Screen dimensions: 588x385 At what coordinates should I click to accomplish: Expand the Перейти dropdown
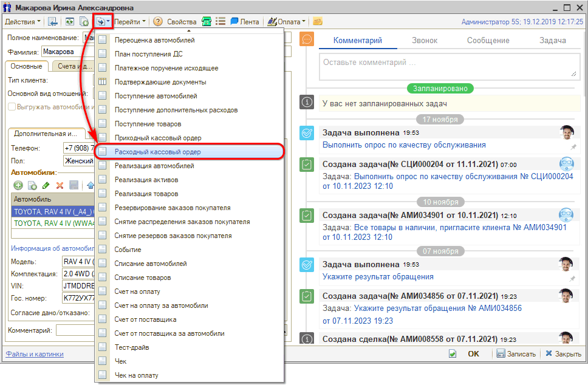(x=131, y=22)
